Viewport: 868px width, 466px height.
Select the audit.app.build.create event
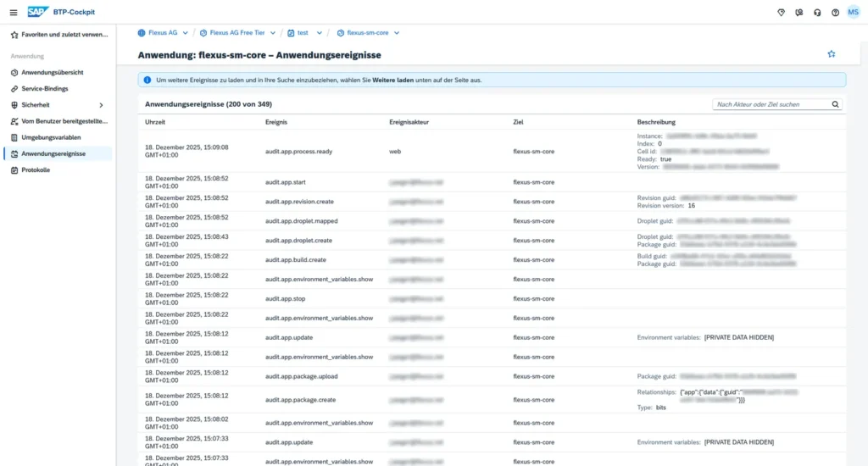(x=296, y=259)
